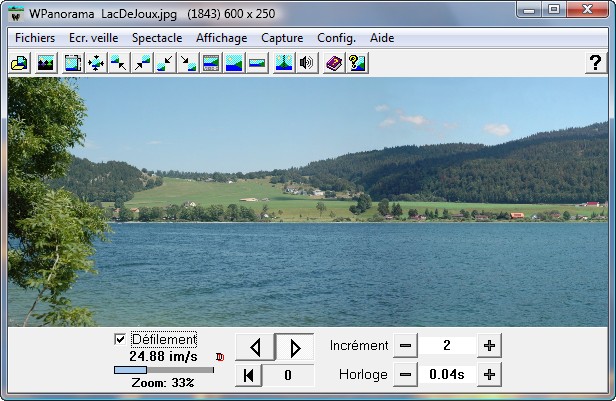Increase the Incrément value with plus
This screenshot has height=401, width=616.
tap(489, 345)
